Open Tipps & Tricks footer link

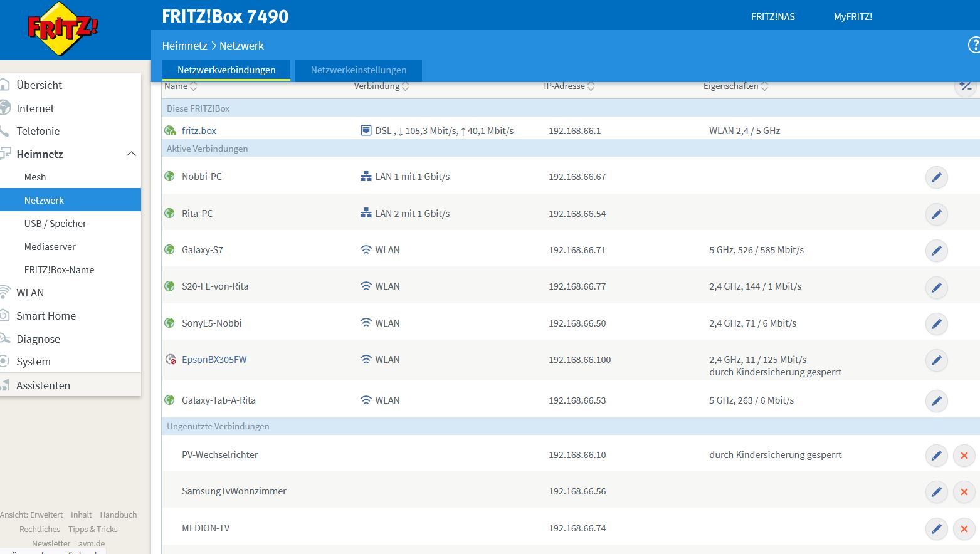(x=93, y=529)
